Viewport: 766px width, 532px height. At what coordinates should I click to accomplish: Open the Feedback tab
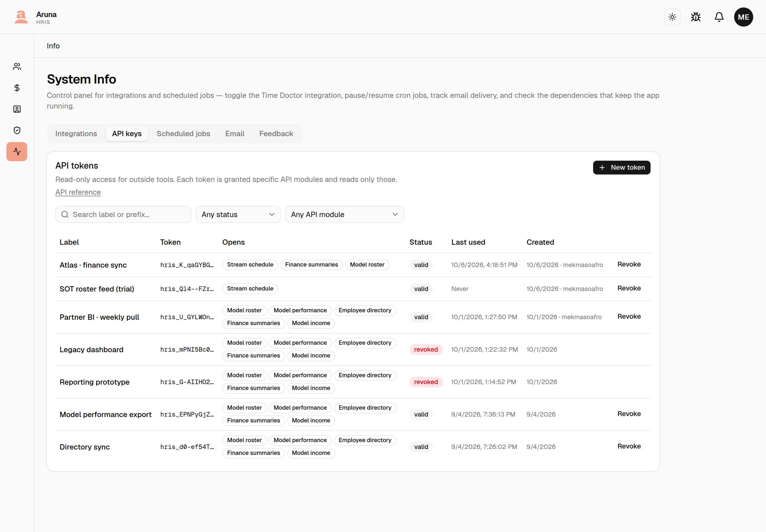click(276, 134)
